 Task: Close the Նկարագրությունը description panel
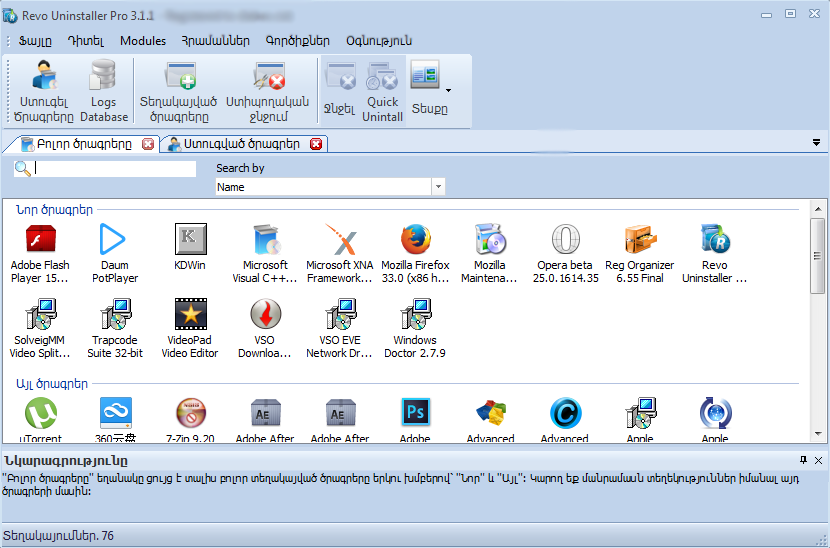click(818, 460)
